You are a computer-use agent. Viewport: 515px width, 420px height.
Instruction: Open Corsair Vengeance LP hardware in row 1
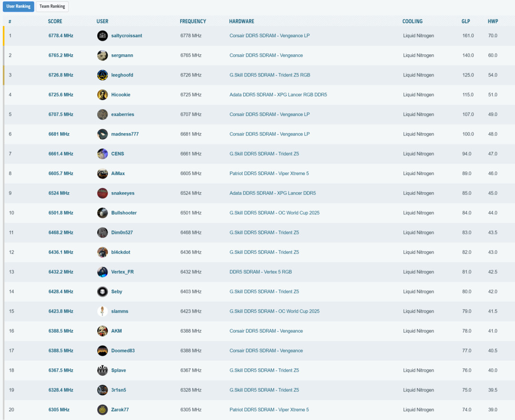269,36
